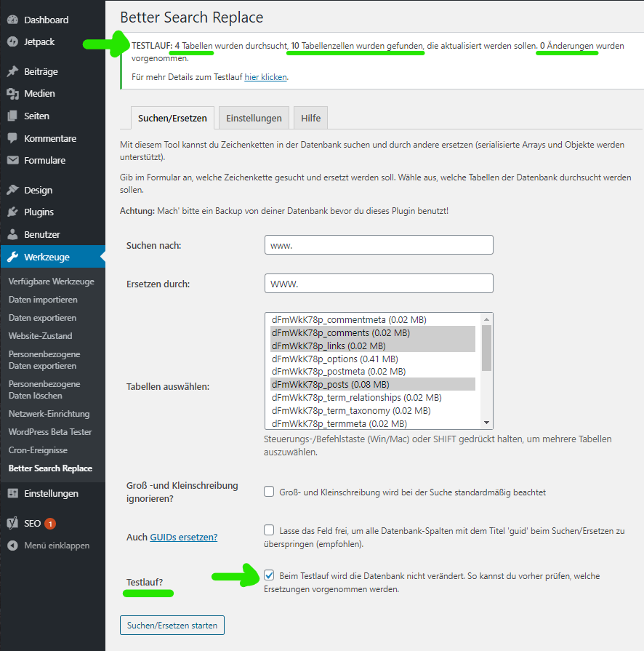
Task: Click the tables list scrollbar thumb
Action: [486, 348]
